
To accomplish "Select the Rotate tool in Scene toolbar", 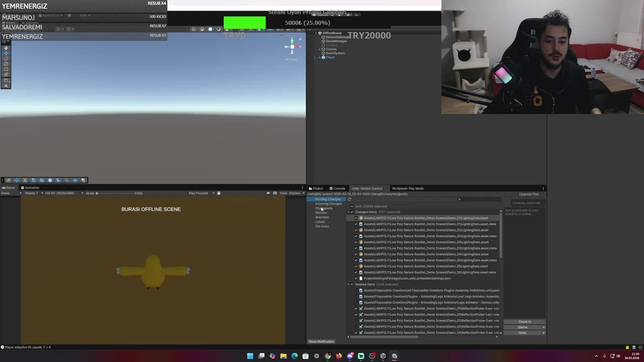I will (6, 58).
